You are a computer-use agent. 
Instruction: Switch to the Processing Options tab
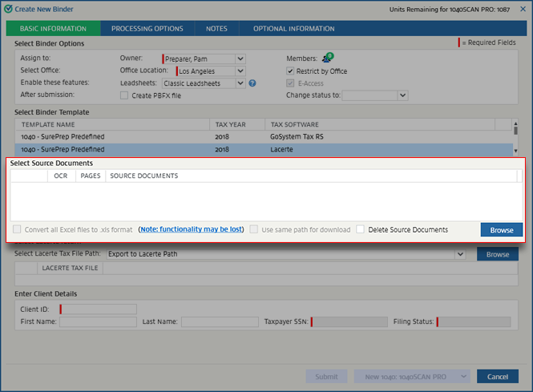click(x=147, y=29)
